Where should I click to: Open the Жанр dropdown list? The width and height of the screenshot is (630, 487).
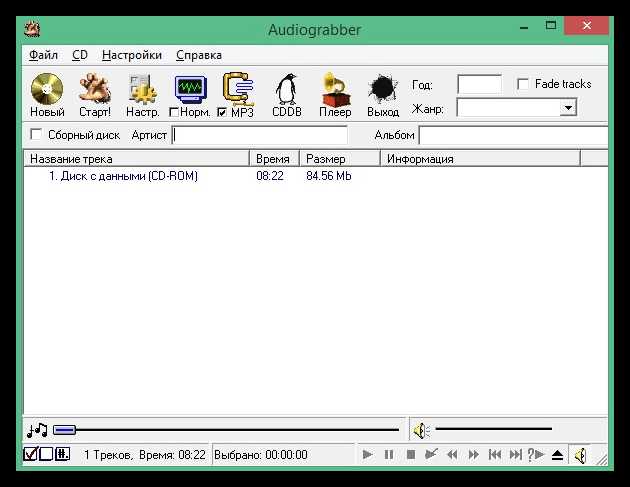(569, 108)
